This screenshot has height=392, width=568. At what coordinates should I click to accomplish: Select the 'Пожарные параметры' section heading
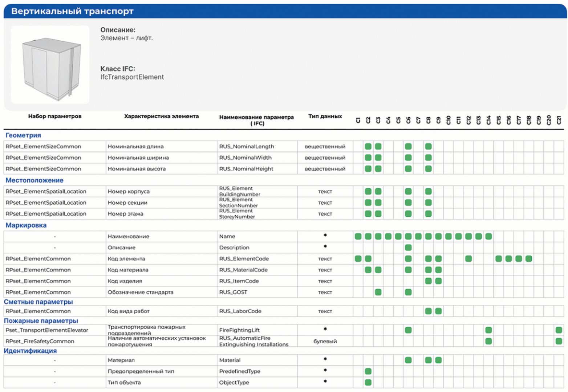point(41,320)
